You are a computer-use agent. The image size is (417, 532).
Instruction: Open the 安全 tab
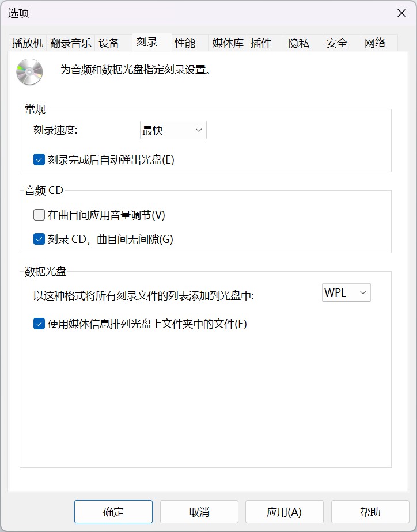pos(342,43)
